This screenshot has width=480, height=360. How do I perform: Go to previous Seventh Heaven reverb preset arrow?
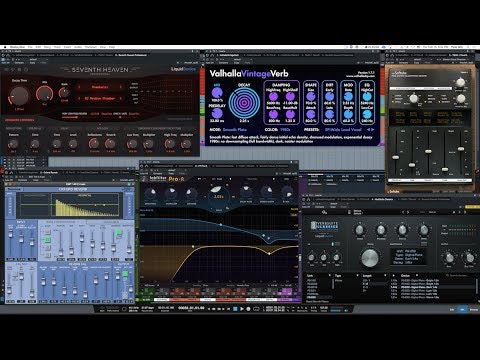pos(79,98)
